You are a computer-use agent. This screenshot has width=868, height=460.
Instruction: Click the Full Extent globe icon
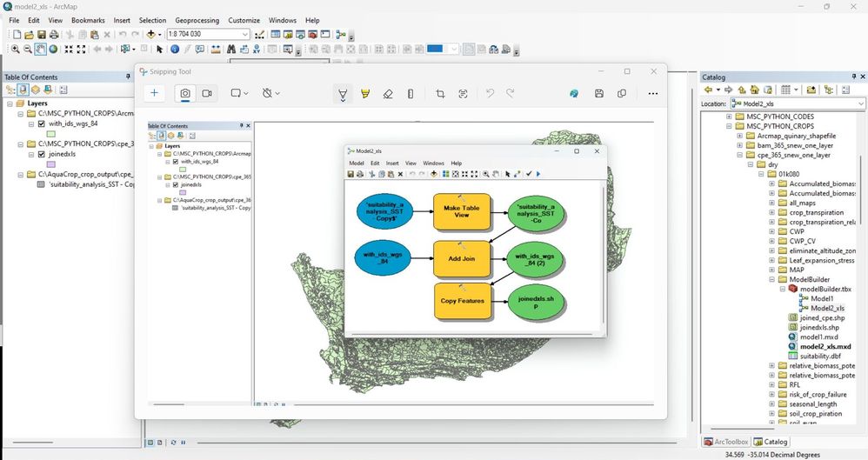click(53, 50)
